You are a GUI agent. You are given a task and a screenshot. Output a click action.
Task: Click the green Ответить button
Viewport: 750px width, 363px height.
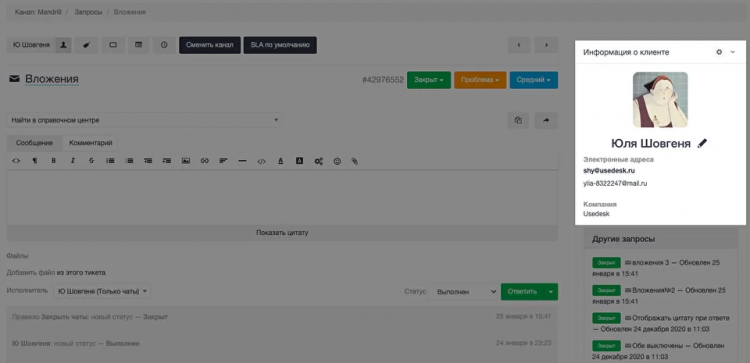click(x=522, y=291)
